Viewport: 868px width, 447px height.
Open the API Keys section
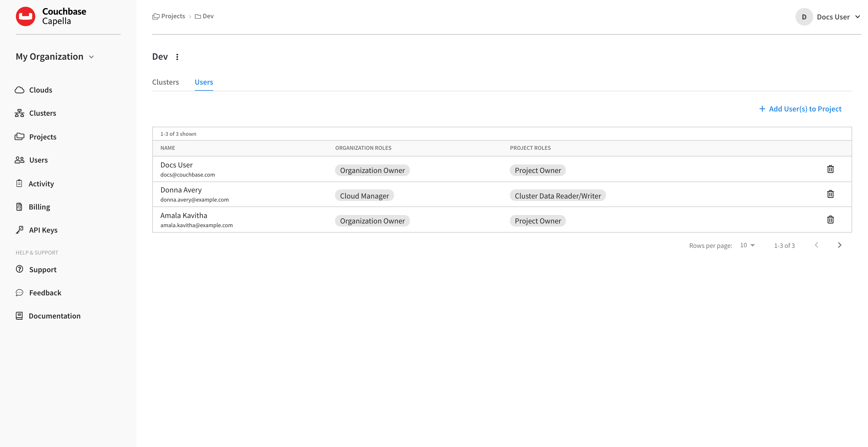click(43, 230)
